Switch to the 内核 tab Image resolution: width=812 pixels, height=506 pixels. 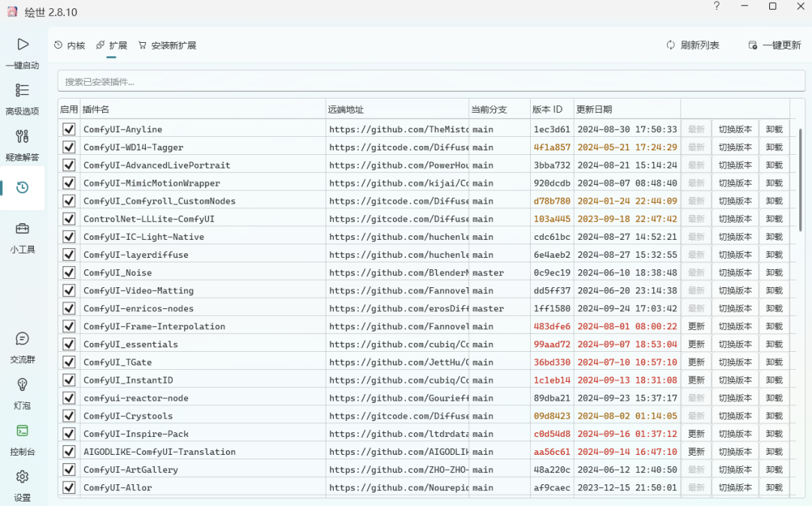69,46
